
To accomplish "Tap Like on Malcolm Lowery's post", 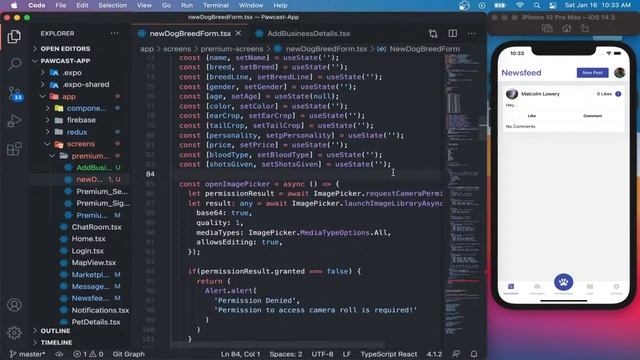I will (x=531, y=116).
